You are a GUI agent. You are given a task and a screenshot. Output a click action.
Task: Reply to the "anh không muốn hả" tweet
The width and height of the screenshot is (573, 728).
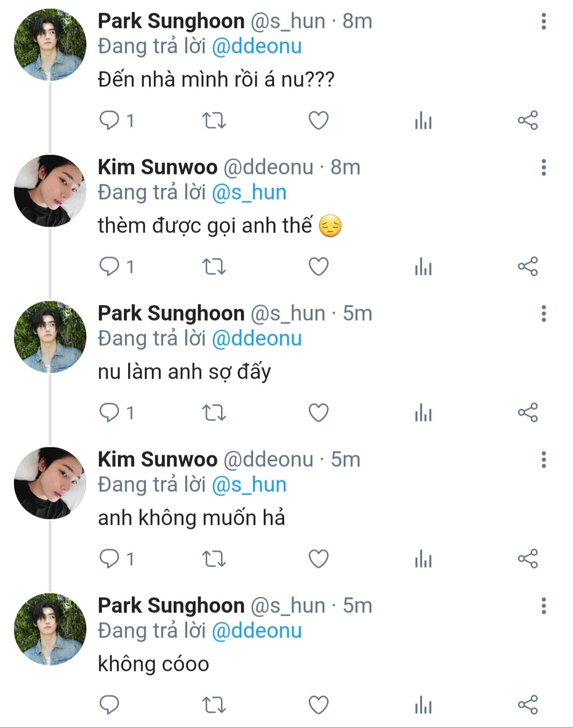pos(110,559)
